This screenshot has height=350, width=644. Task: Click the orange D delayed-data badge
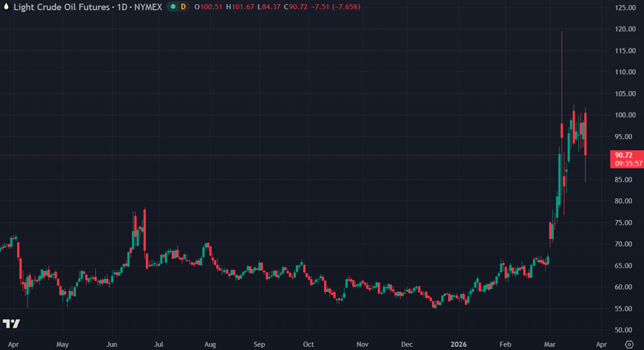click(183, 6)
